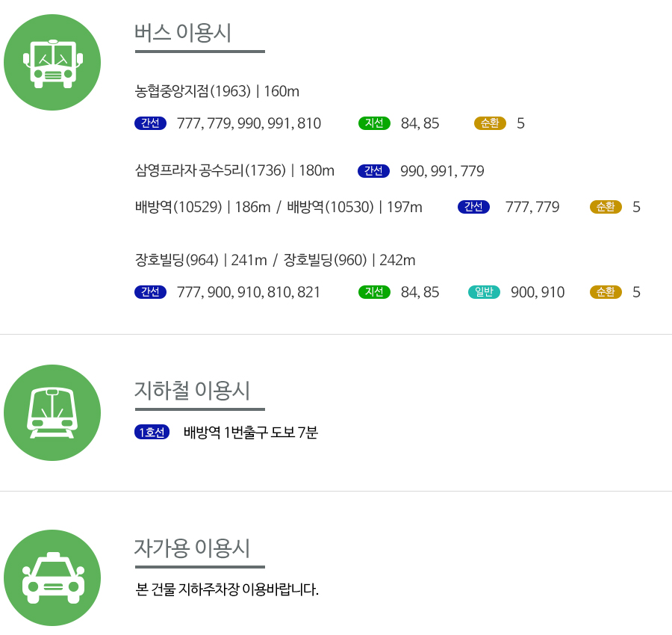672x635 pixels.
Task: Click the 삼영프라자 공수5리(1736) stop text
Action: (x=211, y=170)
